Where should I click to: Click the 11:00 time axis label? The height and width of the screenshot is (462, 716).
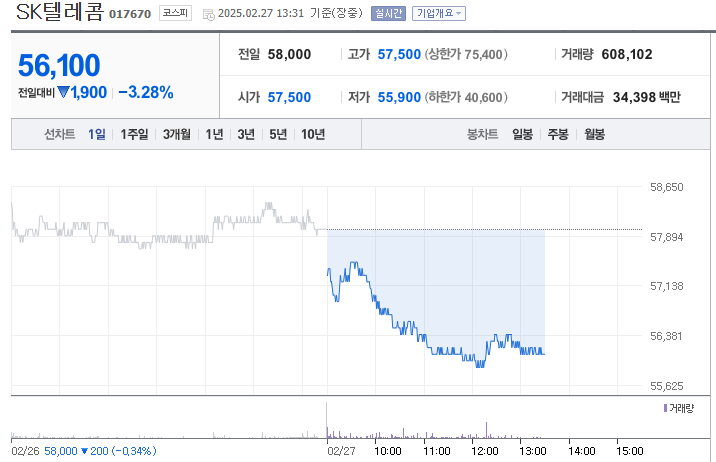(x=437, y=452)
